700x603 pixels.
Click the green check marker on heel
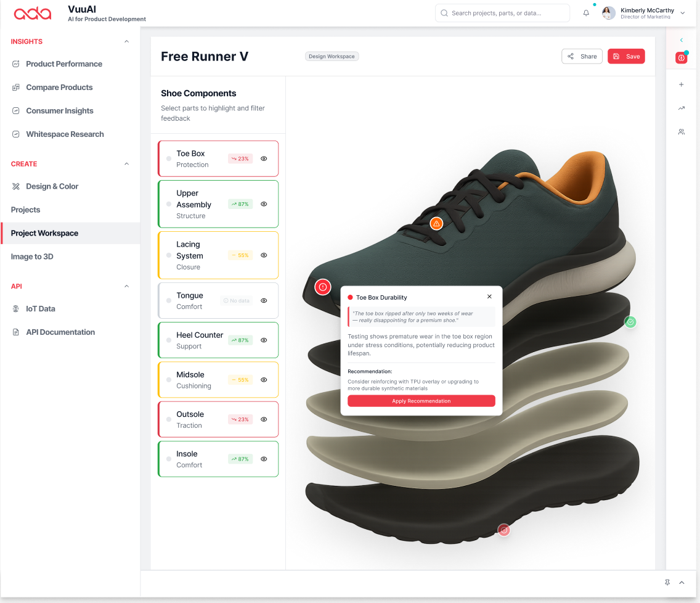point(630,322)
